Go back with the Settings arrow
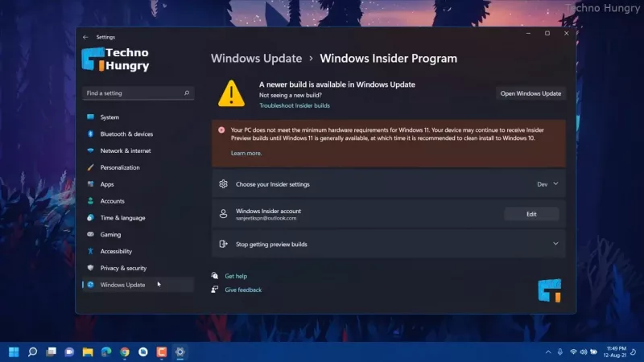Screen dimensions: 644x362 85,37
